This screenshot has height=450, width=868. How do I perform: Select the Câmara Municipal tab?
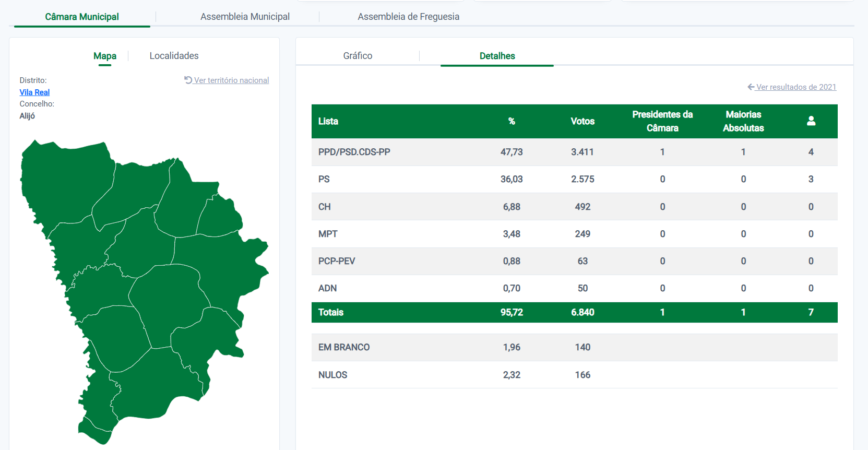point(82,17)
